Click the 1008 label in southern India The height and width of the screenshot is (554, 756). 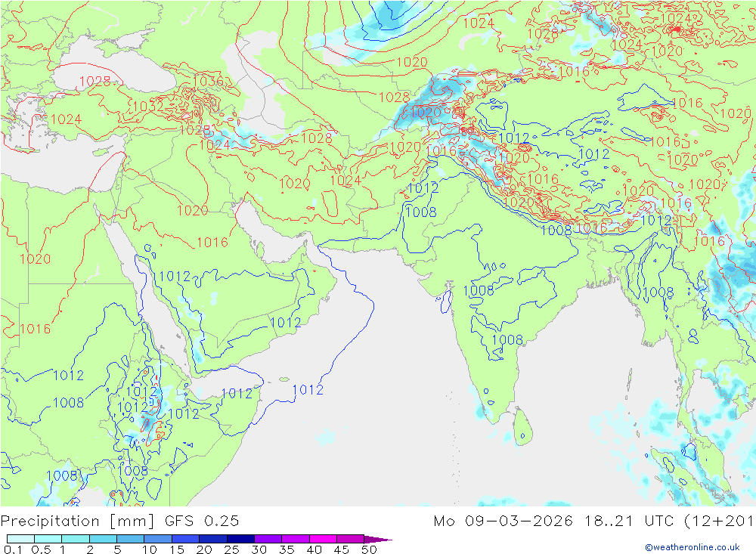tap(507, 340)
